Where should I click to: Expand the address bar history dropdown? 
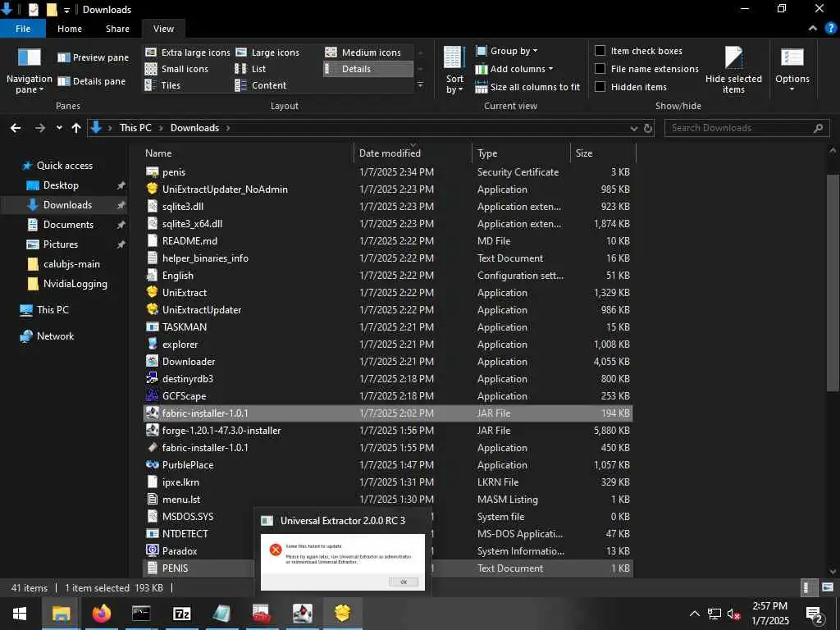tap(634, 129)
